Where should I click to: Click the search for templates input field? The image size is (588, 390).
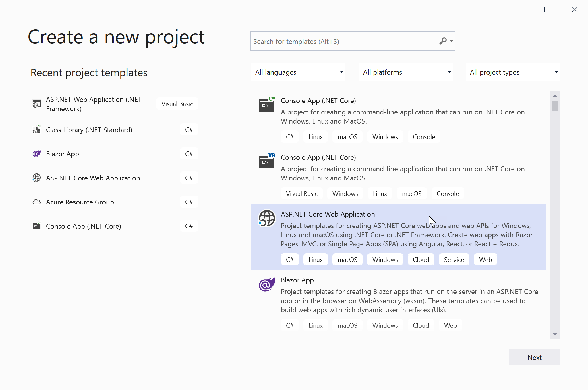[x=330, y=41]
